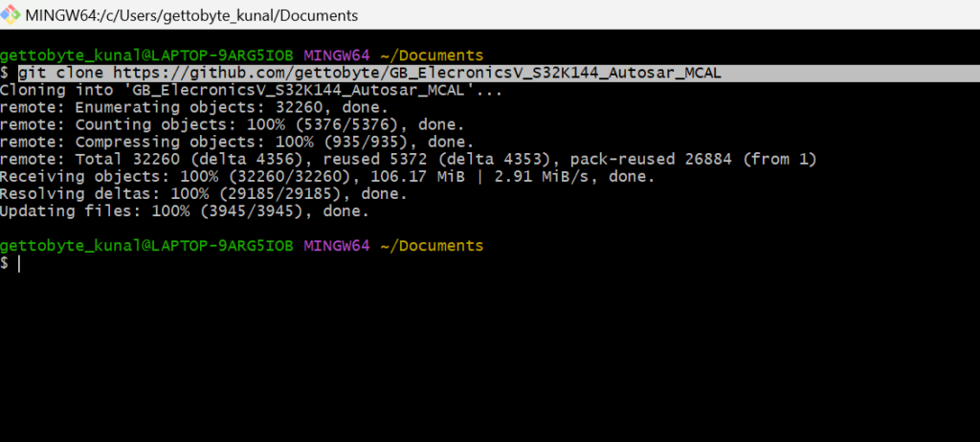The image size is (980, 442).
Task: Click the "remote: Counting objects: 100% (5376/5376)" line
Action: click(232, 125)
